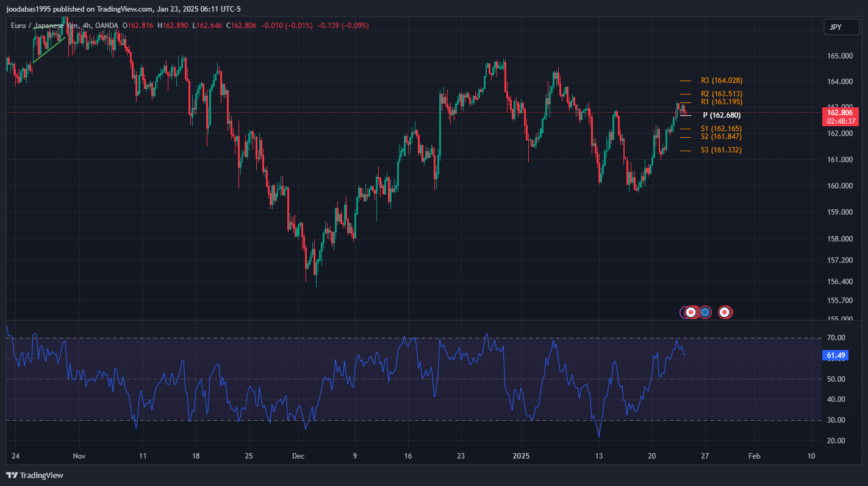
Task: Click the joodabas1995 publisher text
Action: pos(28,9)
